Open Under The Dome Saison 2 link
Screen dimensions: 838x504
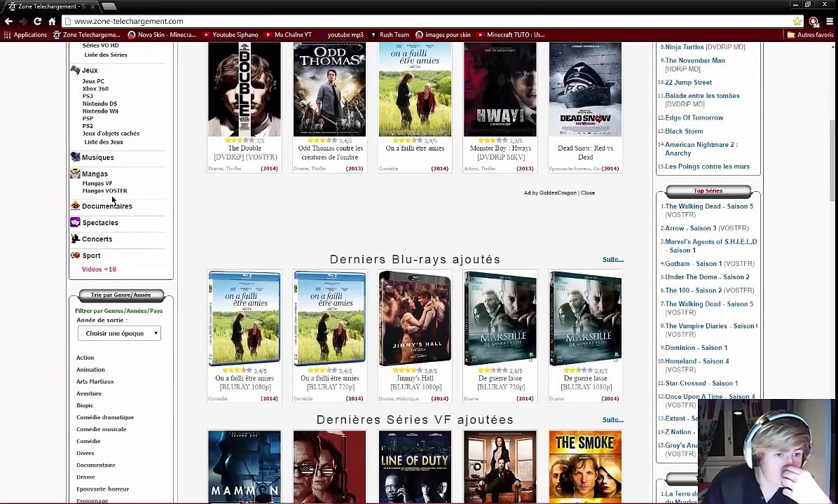point(707,277)
